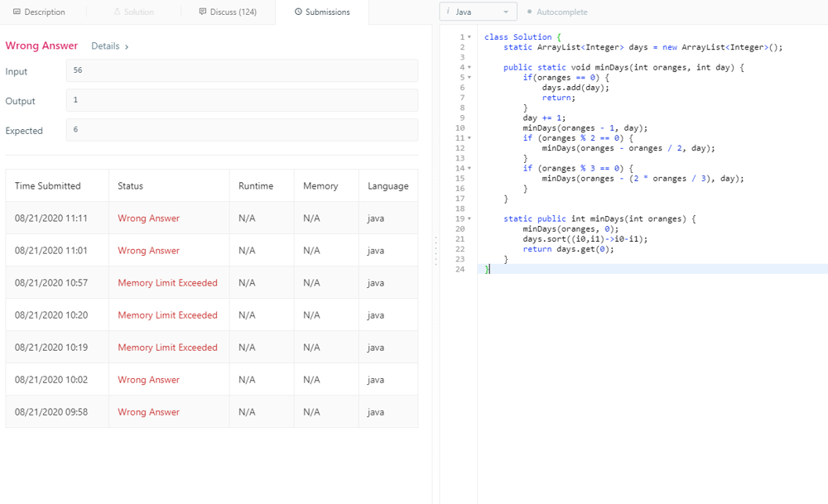
Task: Open the 10:20 Memory Limit Exceeded submission
Action: tap(167, 315)
